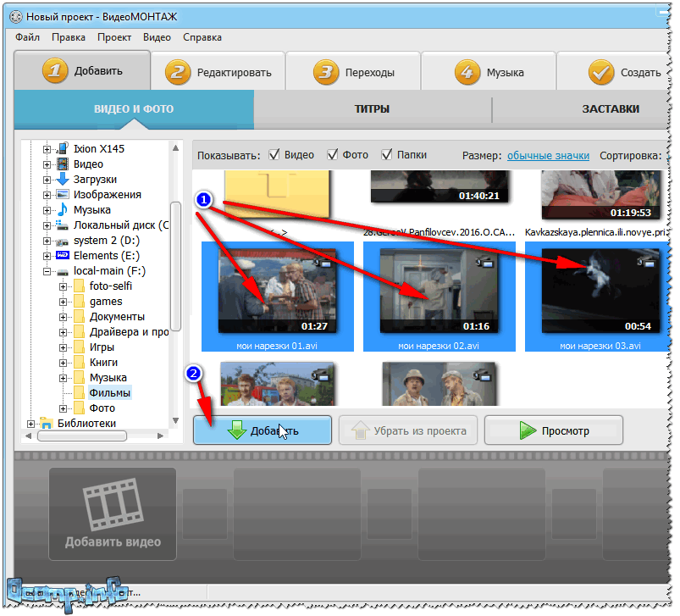Click the green Добавить button
The image size is (680, 616).
263,430
